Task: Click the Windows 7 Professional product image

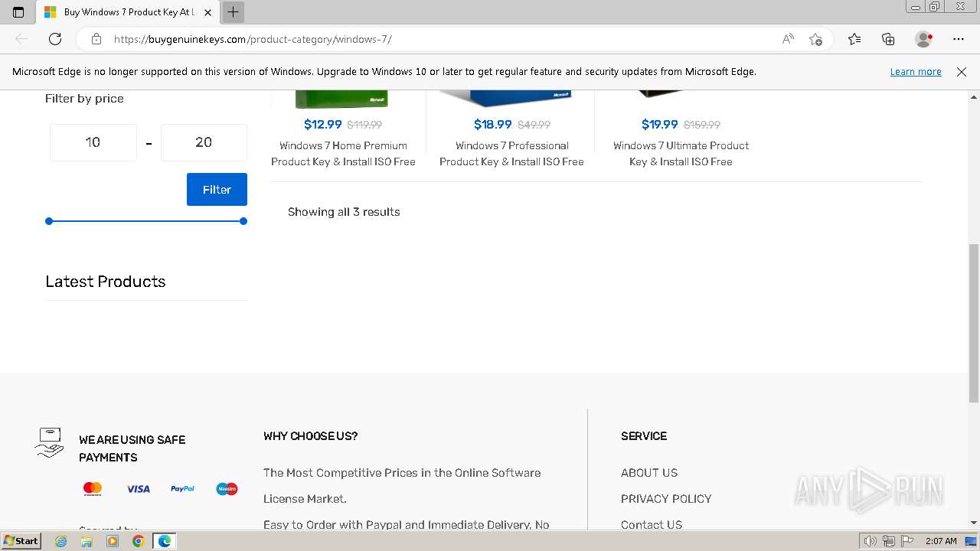Action: point(506,99)
